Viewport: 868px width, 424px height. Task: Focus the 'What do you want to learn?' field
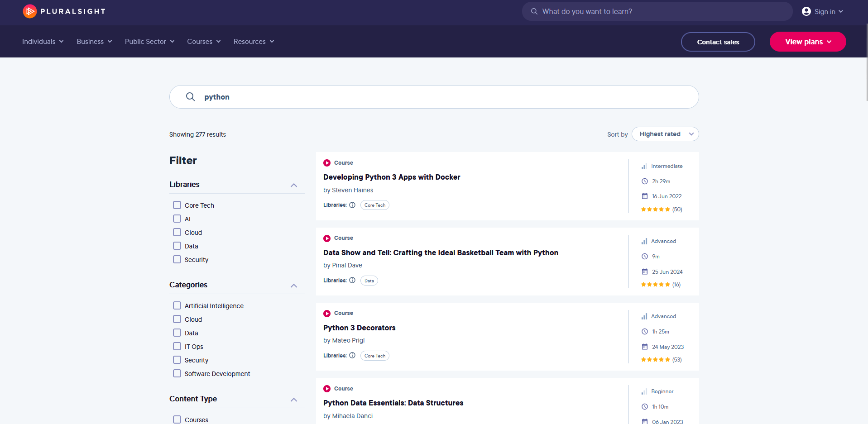tap(657, 11)
